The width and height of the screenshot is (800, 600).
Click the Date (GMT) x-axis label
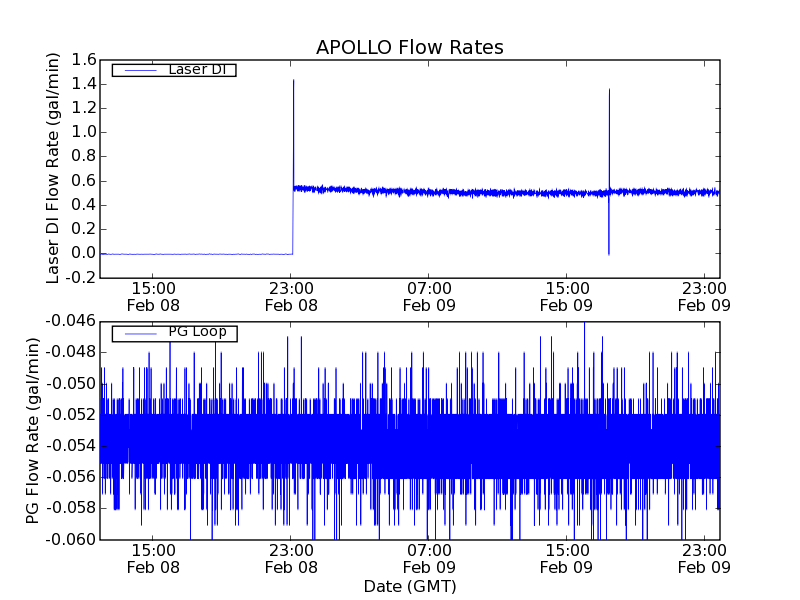click(409, 586)
